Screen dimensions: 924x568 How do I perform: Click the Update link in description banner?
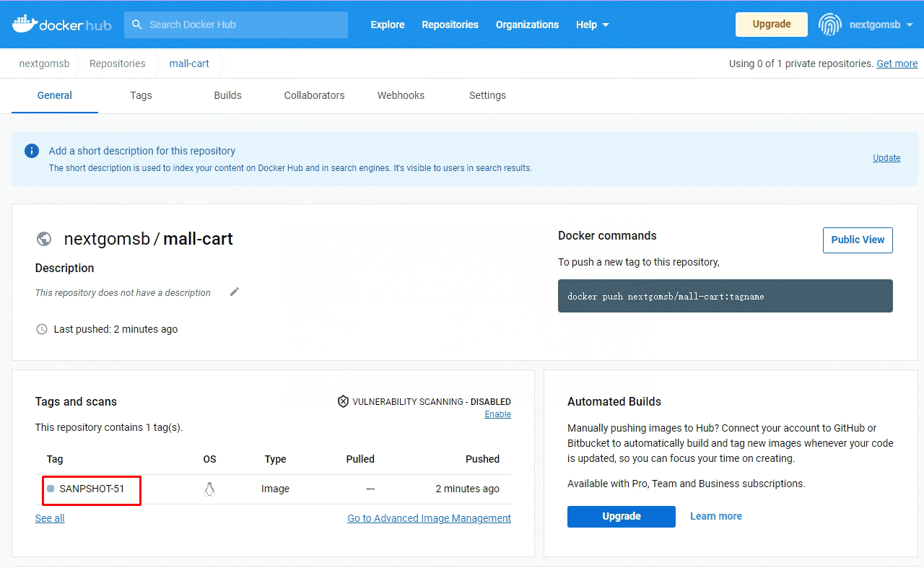tap(886, 158)
